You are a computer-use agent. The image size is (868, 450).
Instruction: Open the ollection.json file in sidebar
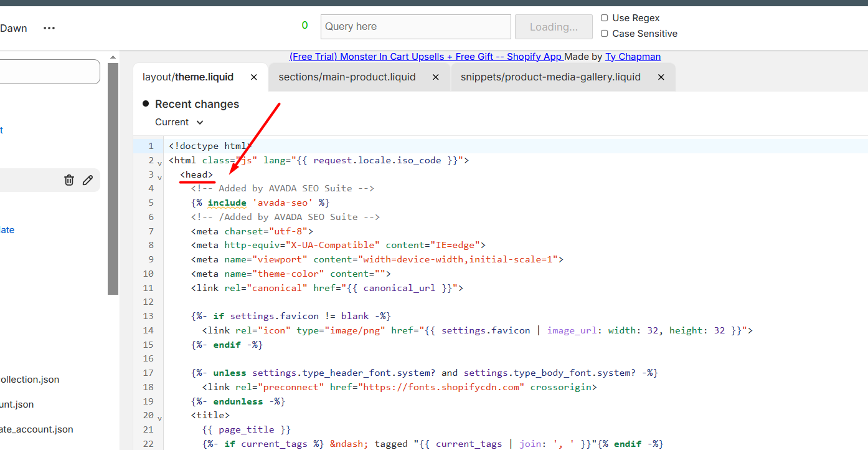coord(30,380)
